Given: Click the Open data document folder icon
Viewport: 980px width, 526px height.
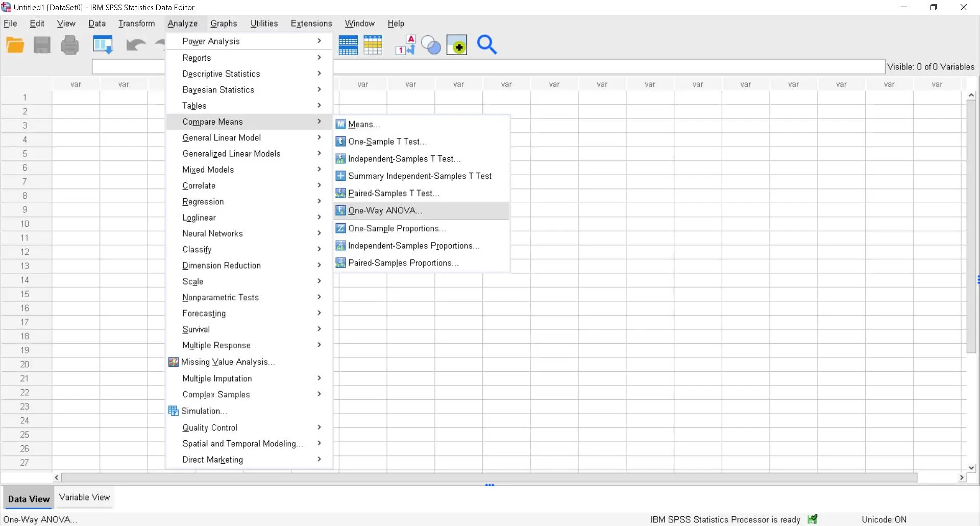Looking at the screenshot, I should [x=15, y=45].
